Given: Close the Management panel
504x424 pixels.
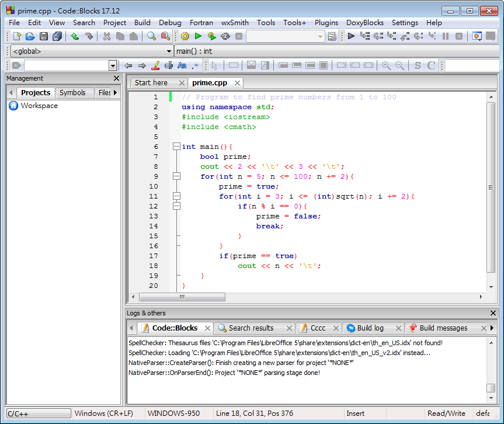Looking at the screenshot, I should [x=115, y=78].
